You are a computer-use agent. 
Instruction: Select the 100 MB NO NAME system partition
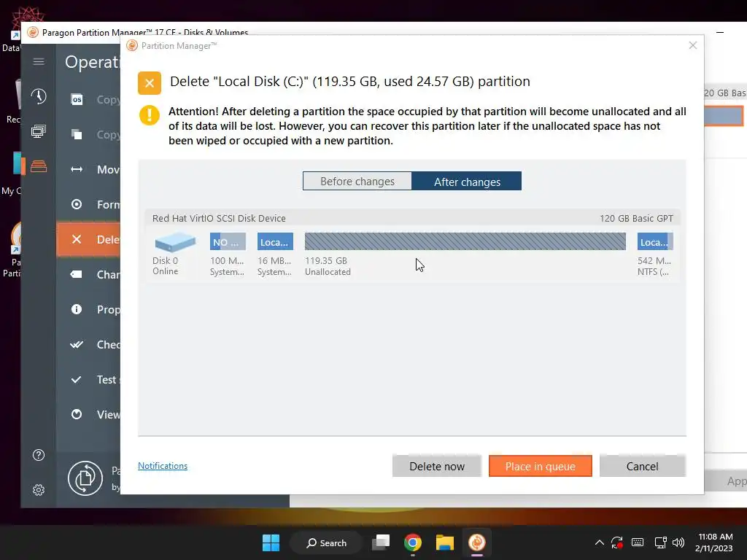[228, 241]
